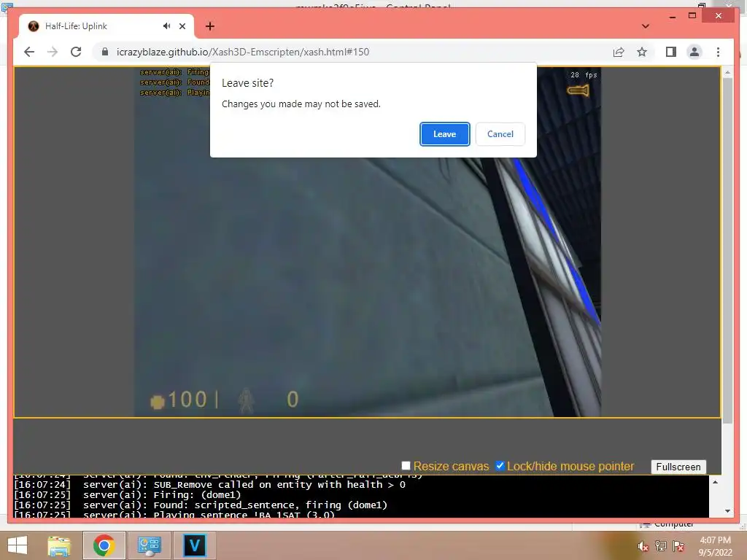
Task: Click the 'Leave site?' dialog title
Action: [248, 83]
